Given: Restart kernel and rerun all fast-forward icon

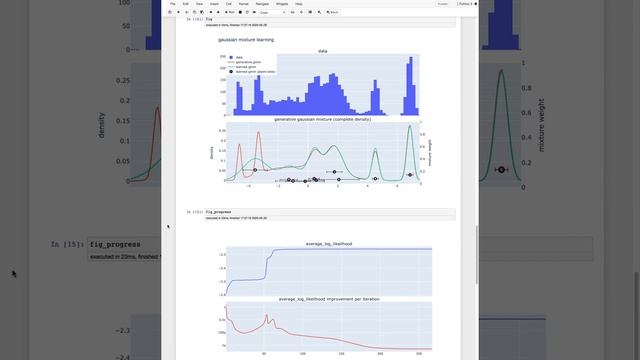Looking at the screenshot, I should tap(254, 12).
